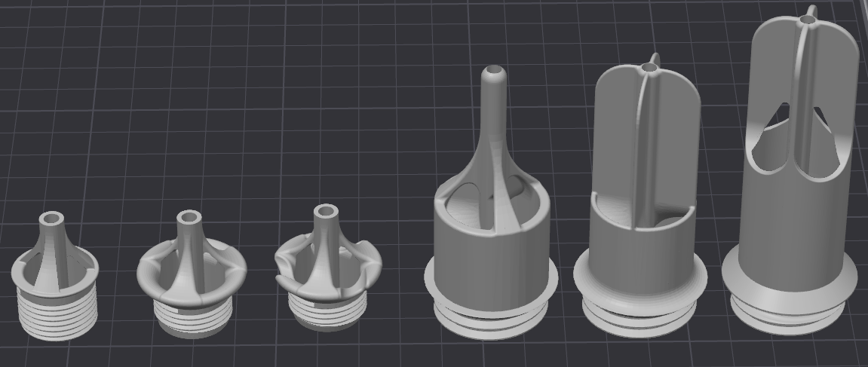
Task: Select the smallest threaded nozzle on far left
Action: (x=54, y=279)
